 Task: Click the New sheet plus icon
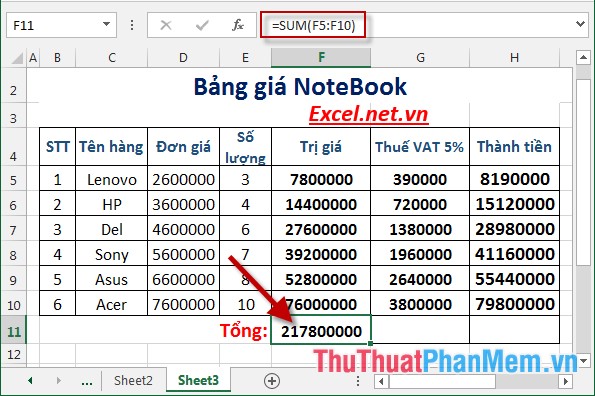[272, 380]
